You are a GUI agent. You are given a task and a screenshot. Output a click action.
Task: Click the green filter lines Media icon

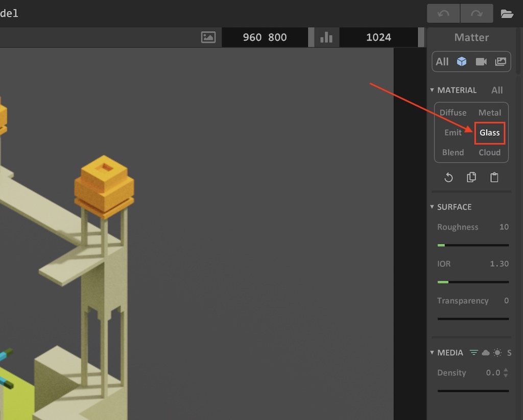click(473, 353)
